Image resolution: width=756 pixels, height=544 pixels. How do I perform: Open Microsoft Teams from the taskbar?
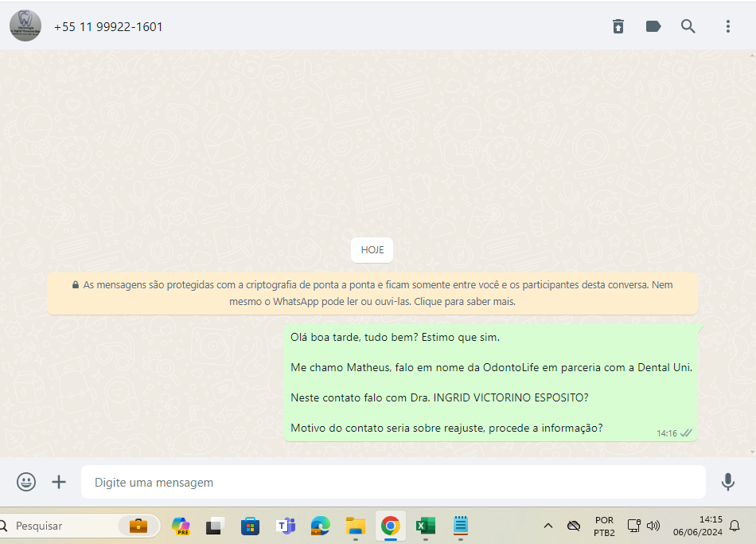tap(286, 526)
